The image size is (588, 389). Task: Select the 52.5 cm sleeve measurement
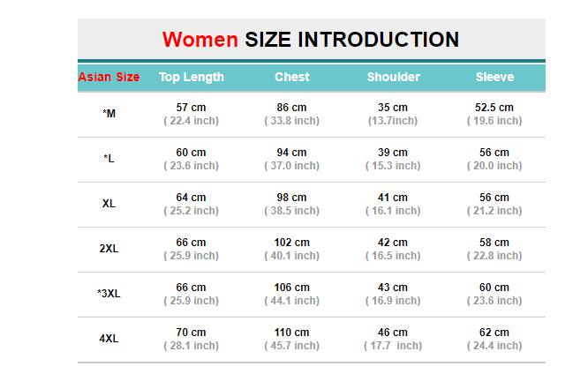(494, 108)
